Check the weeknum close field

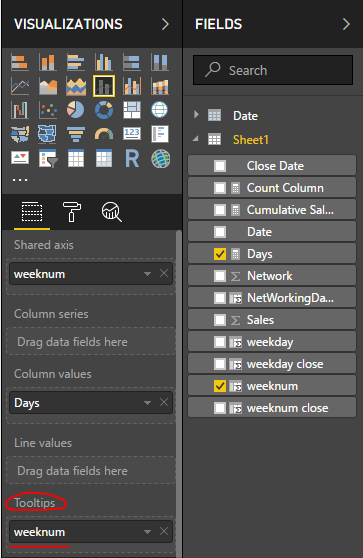tap(220, 408)
